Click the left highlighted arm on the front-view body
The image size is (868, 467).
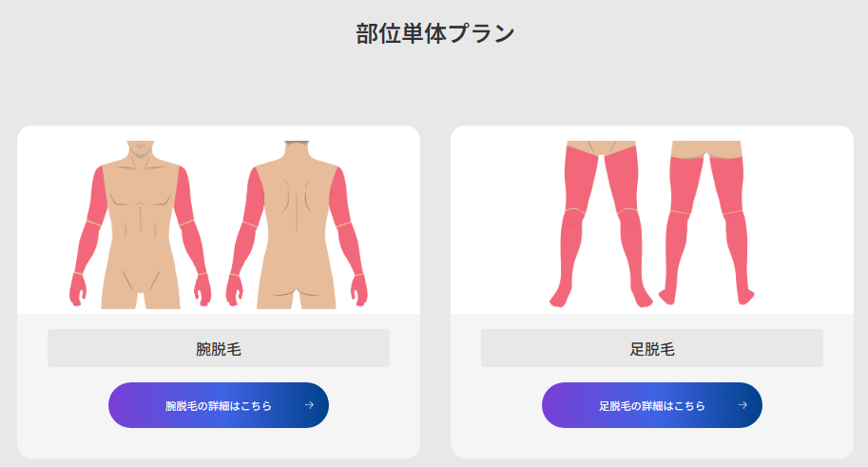88,233
